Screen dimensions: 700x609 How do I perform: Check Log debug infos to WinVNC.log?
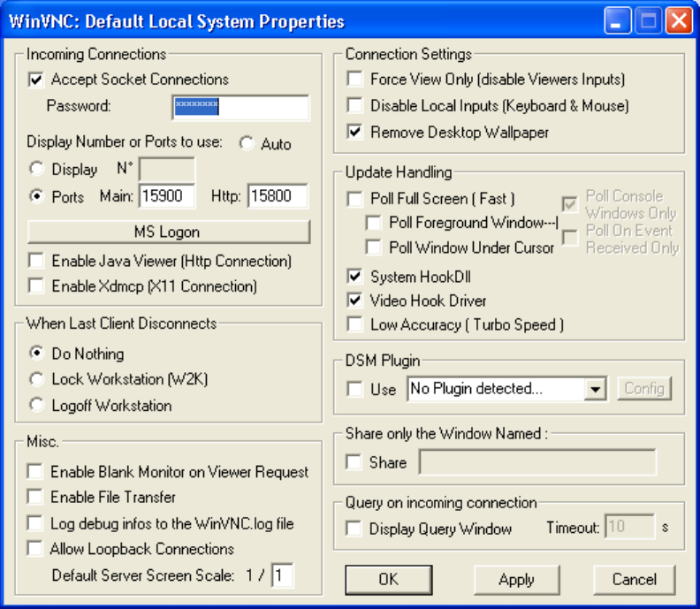[34, 523]
